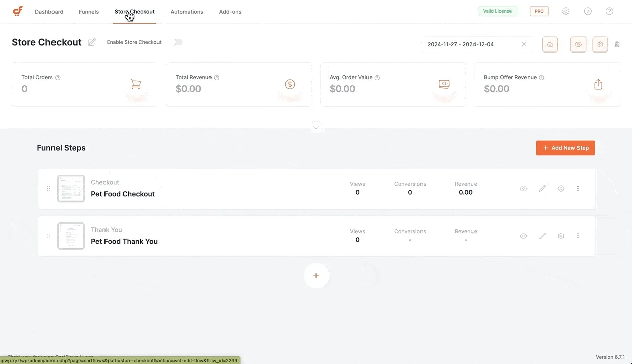The height and width of the screenshot is (364, 632).
Task: Click Pet Food Checkout Revenue 0.00 value
Action: (466, 192)
